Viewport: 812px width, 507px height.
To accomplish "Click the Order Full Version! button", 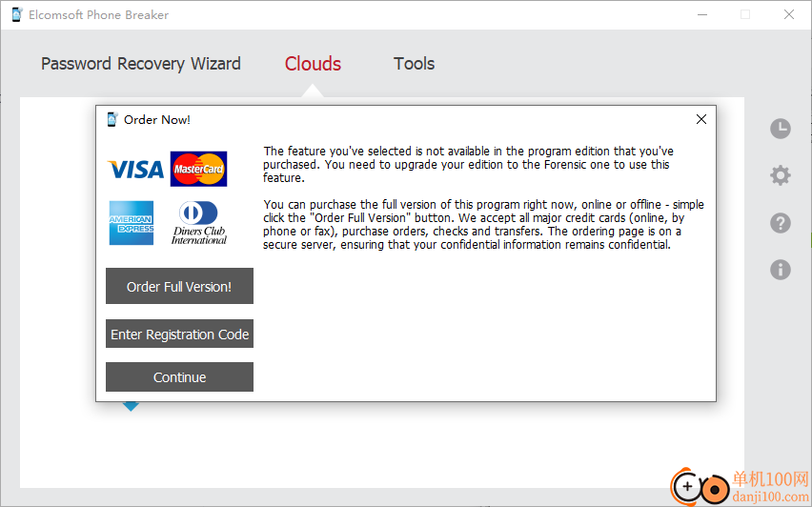I will tap(180, 286).
